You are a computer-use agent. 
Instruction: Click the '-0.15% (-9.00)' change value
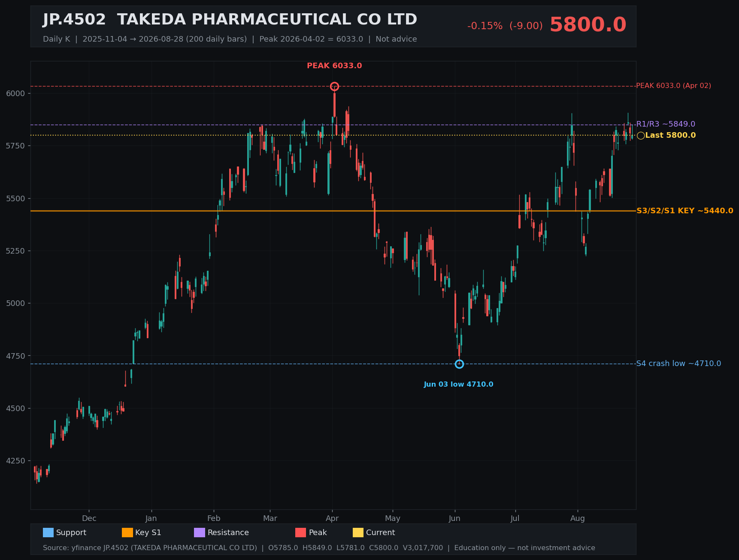point(505,26)
